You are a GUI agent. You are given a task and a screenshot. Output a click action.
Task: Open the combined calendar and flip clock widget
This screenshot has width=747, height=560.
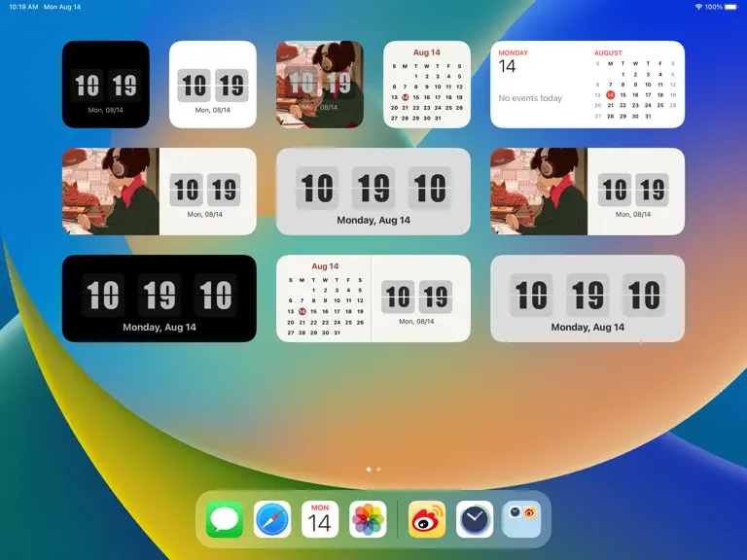373,298
